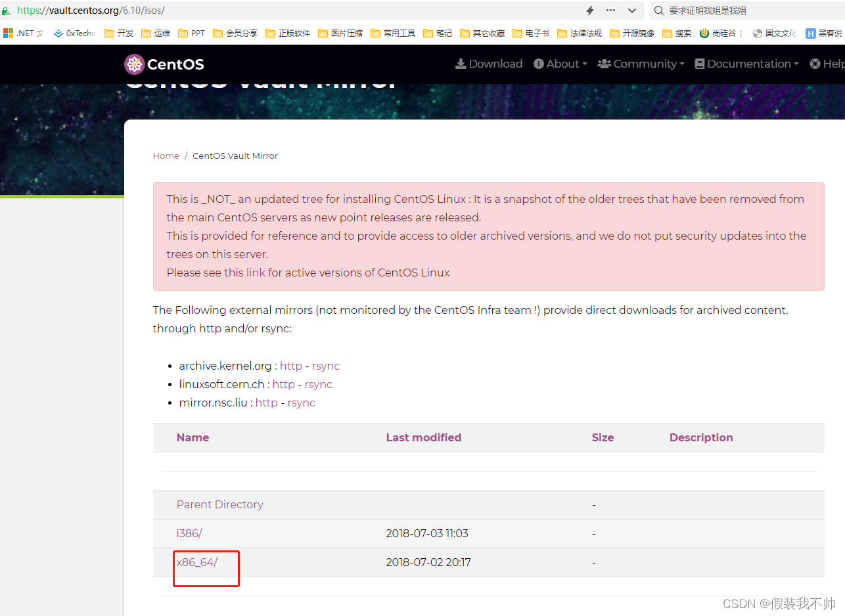Sort listing by Size column

[x=603, y=437]
